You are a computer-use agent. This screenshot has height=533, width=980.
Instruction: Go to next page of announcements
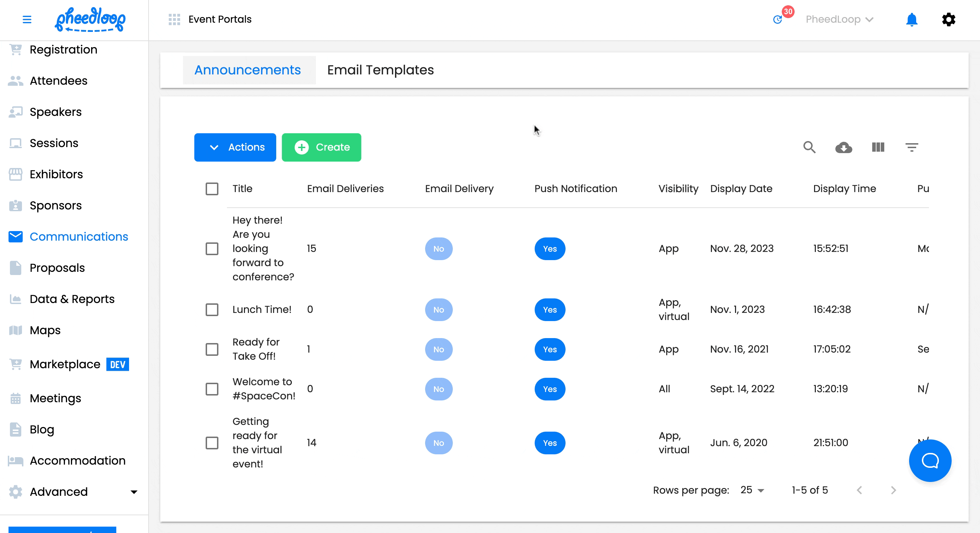pos(893,490)
